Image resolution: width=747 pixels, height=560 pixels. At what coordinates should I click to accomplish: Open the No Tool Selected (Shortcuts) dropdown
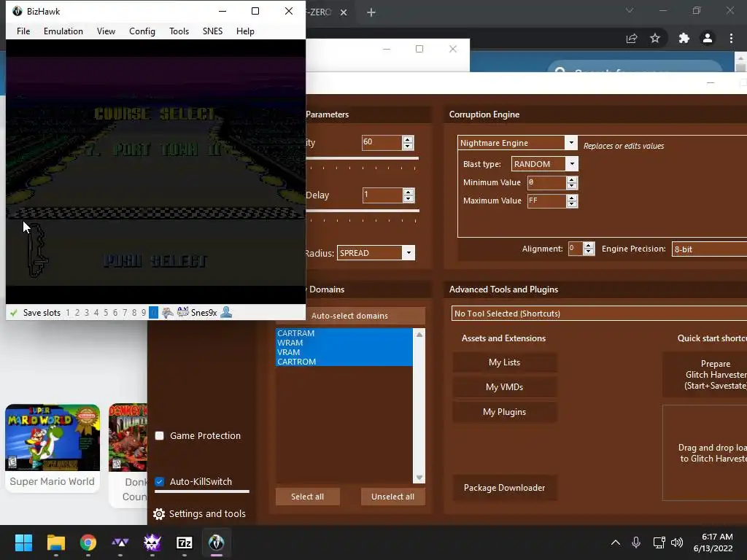click(599, 314)
